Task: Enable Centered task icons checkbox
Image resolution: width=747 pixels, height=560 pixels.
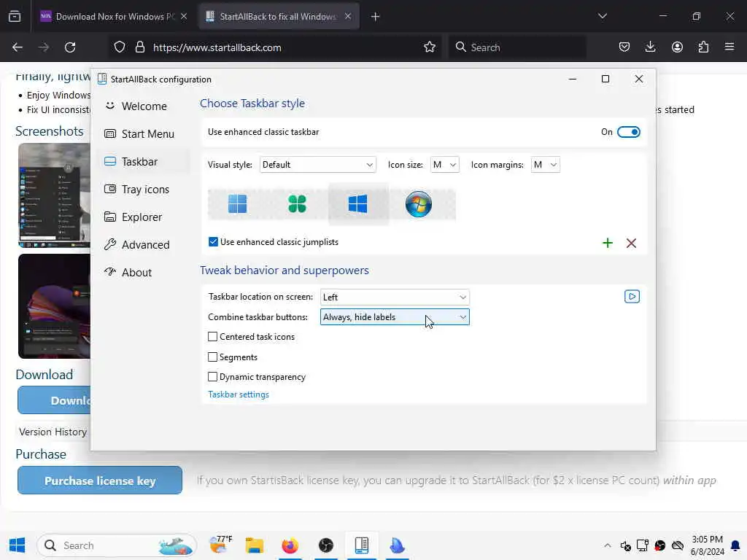Action: pyautogui.click(x=212, y=337)
